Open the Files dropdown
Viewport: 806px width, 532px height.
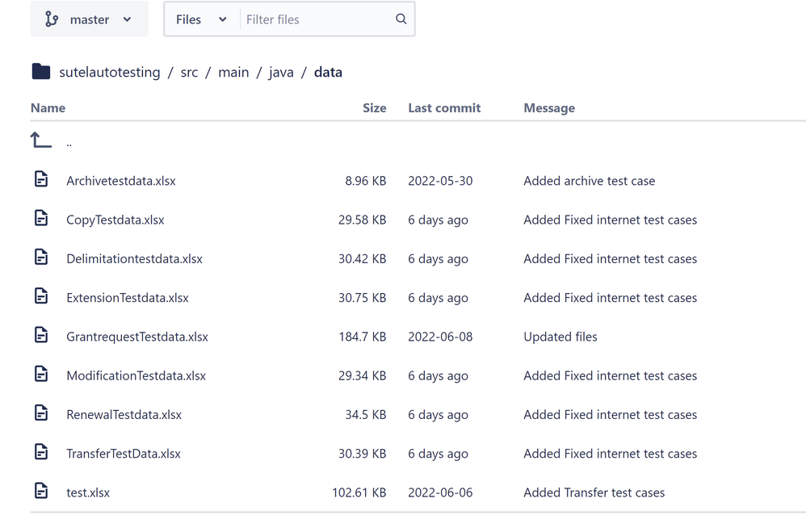tap(202, 19)
